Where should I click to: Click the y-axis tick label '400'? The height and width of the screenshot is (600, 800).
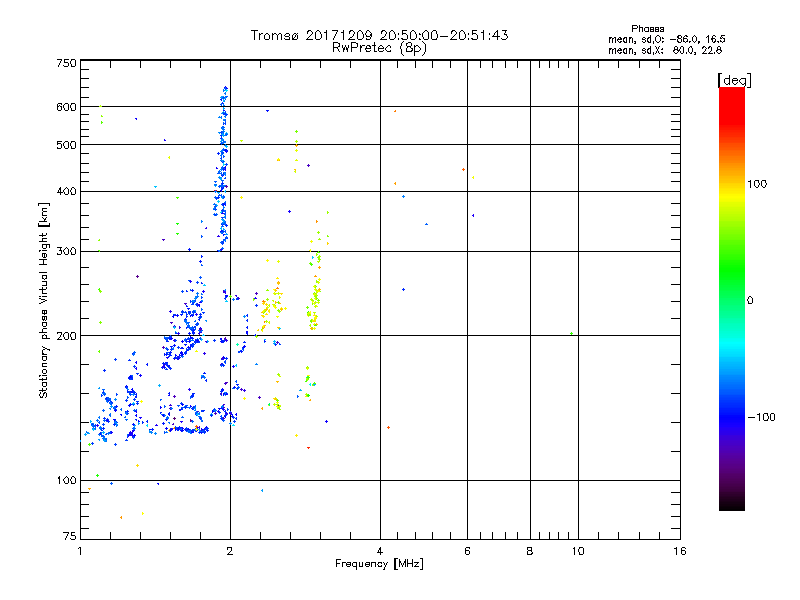point(66,191)
